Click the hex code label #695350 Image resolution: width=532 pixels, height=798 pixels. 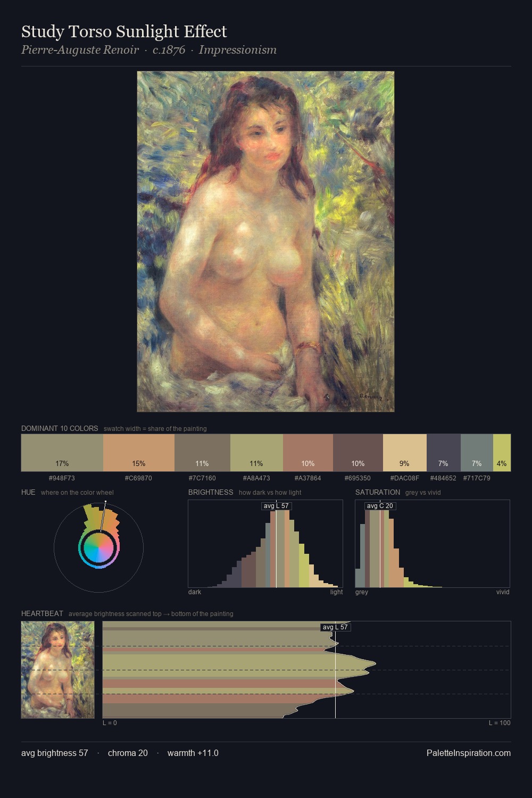(358, 478)
